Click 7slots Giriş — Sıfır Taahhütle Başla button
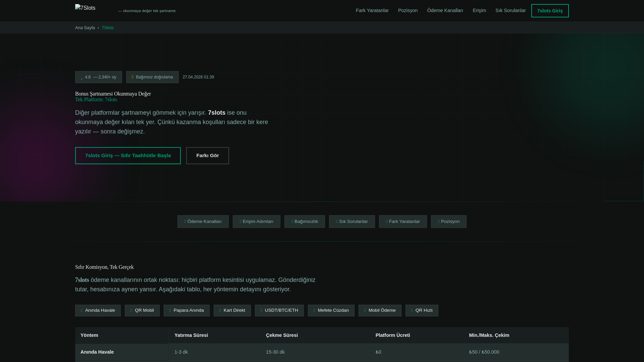The height and width of the screenshot is (362, 644). tap(128, 156)
